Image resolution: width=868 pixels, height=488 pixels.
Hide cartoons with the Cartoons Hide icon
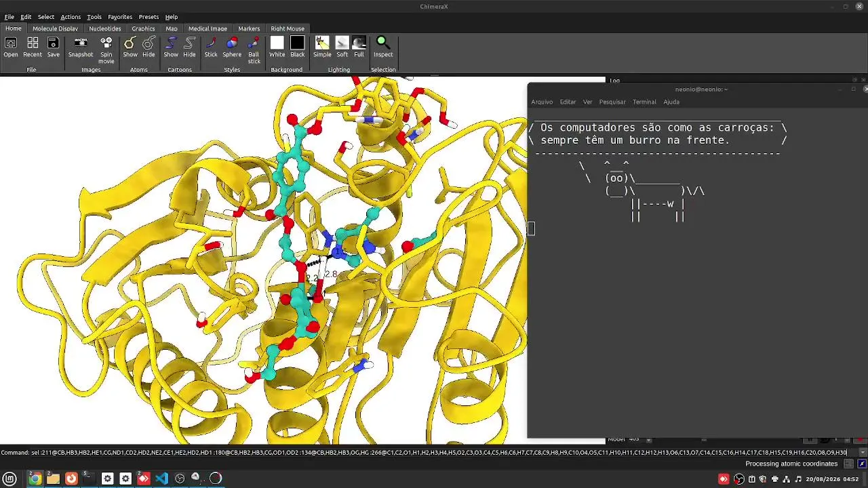pos(189,43)
